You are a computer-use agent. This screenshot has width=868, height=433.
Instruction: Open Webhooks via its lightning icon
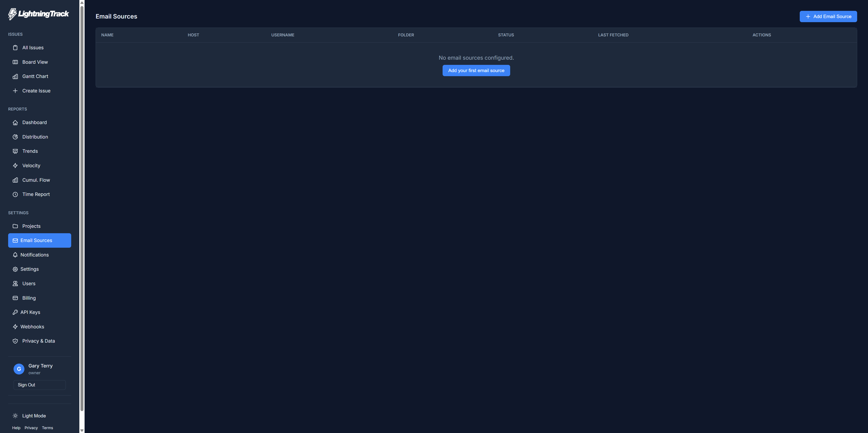pos(16,327)
